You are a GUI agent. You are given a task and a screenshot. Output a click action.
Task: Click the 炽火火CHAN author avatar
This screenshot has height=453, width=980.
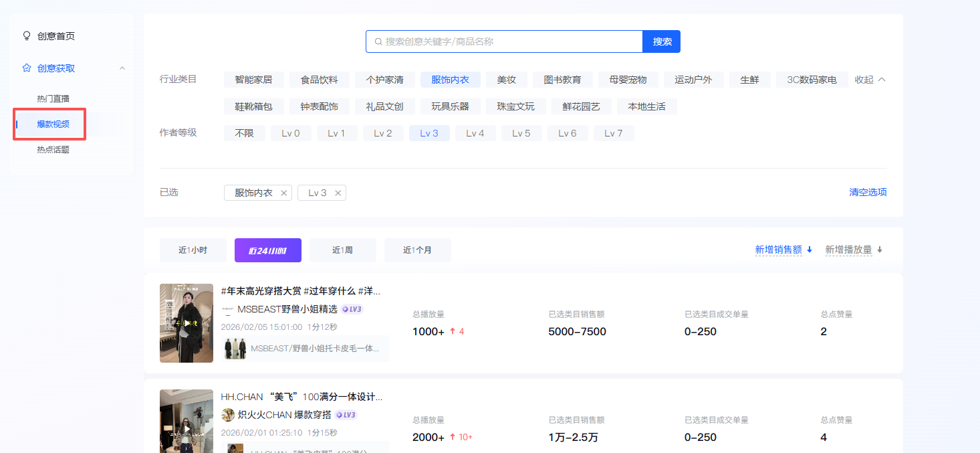click(227, 415)
